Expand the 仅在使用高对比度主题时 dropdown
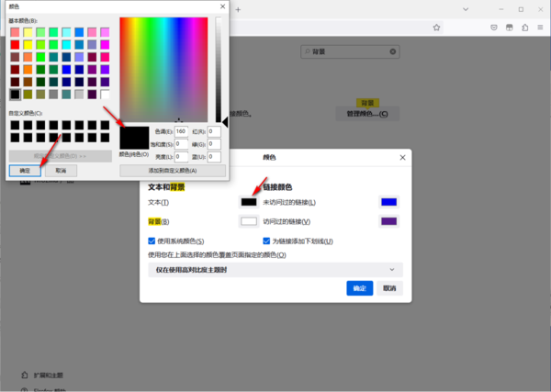551x392 pixels. (x=276, y=269)
